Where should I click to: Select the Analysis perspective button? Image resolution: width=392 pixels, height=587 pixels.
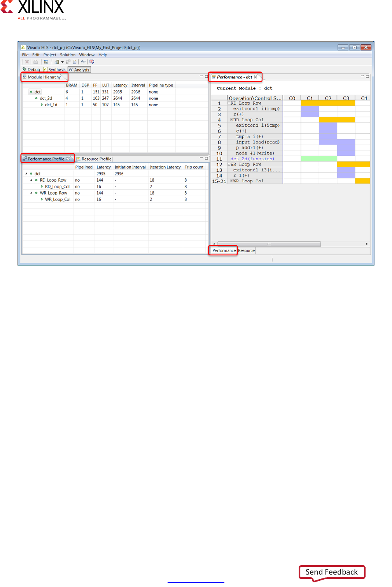click(x=79, y=70)
